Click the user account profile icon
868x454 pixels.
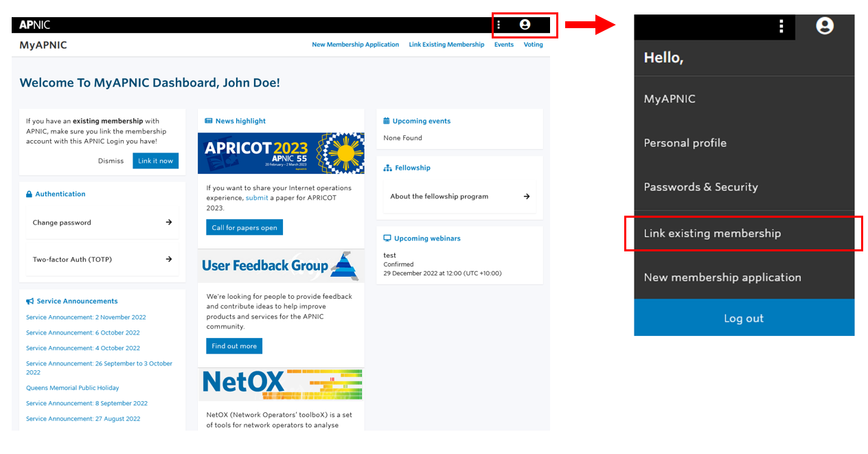[525, 25]
